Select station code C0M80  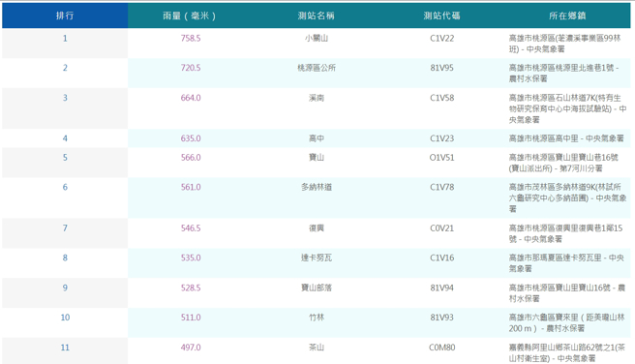tap(441, 347)
